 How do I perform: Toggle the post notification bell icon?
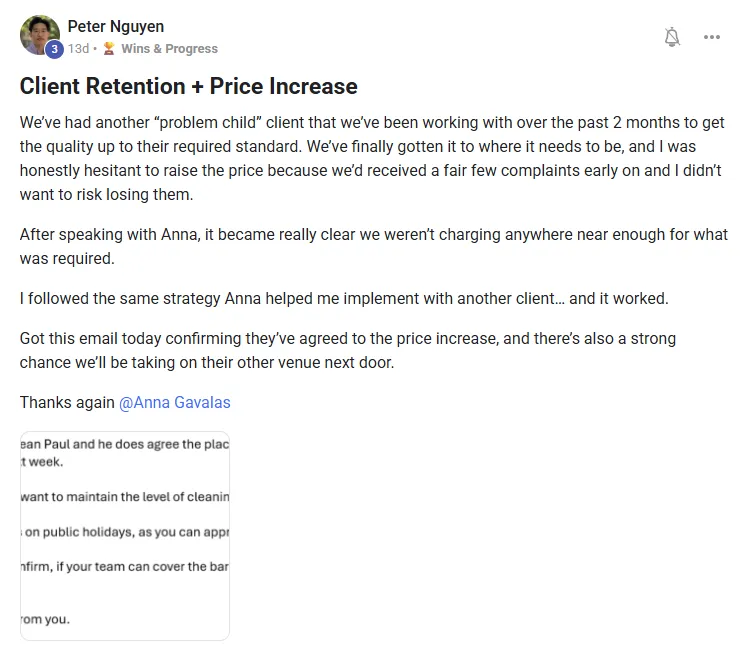coord(672,37)
